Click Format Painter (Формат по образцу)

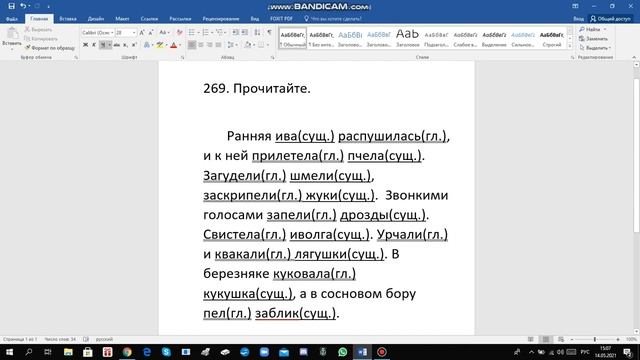tap(50, 48)
